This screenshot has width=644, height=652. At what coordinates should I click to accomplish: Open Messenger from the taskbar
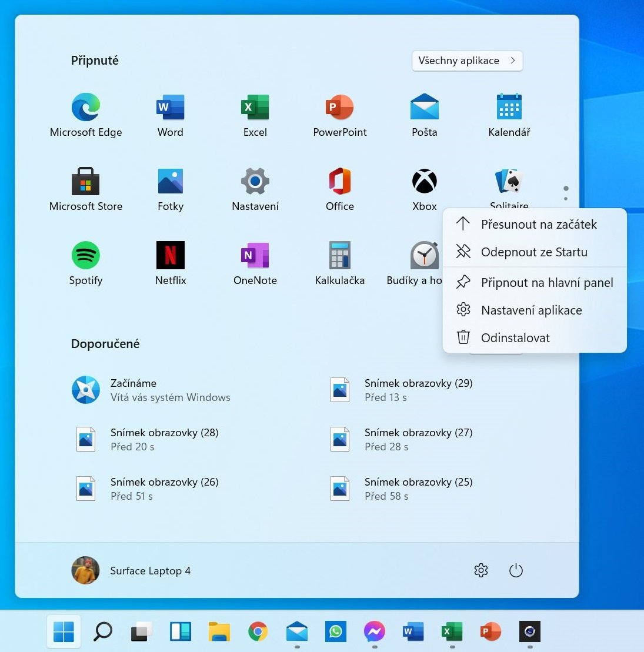click(x=375, y=631)
